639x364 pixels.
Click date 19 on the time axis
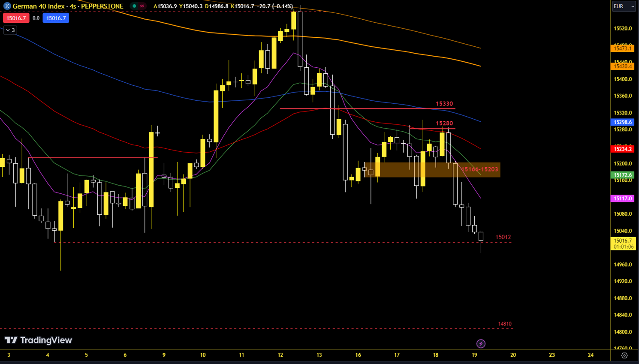(474, 355)
